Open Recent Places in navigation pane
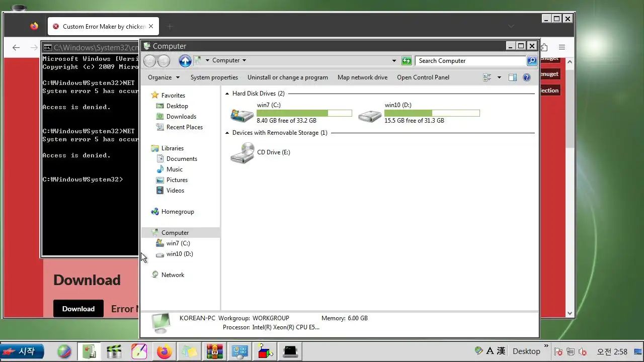 (185, 127)
